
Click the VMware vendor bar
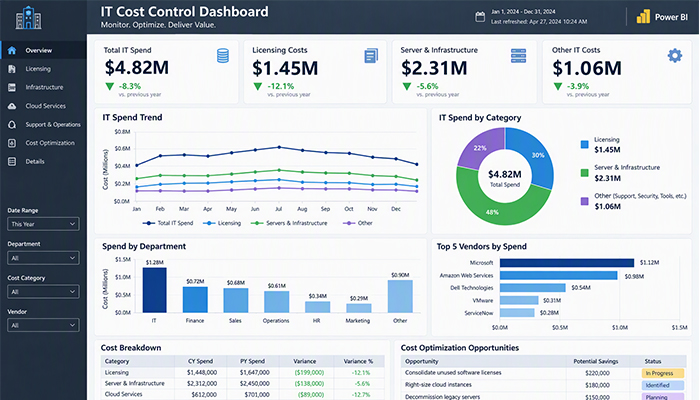pyautogui.click(x=519, y=300)
